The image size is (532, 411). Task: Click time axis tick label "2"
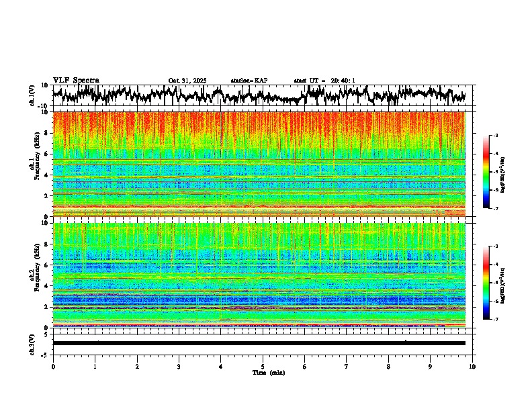137,367
